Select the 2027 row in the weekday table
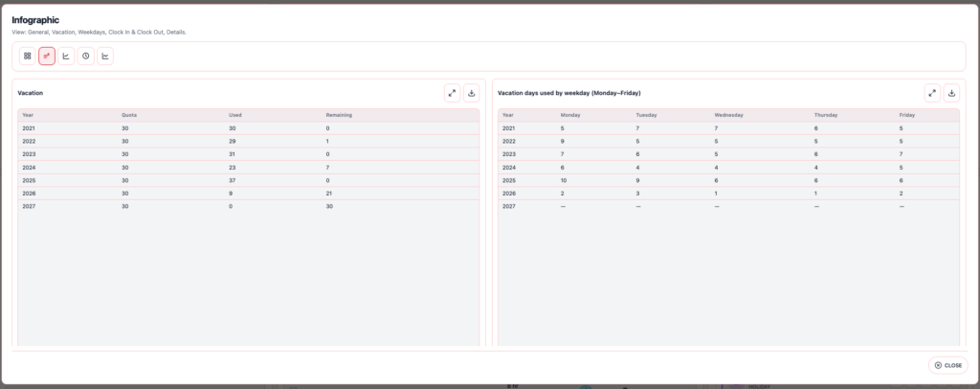980x389 pixels. point(727,206)
